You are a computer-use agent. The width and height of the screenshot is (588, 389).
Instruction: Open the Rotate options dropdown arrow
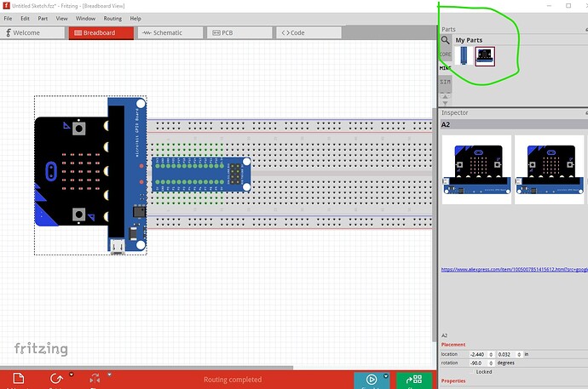point(72,375)
